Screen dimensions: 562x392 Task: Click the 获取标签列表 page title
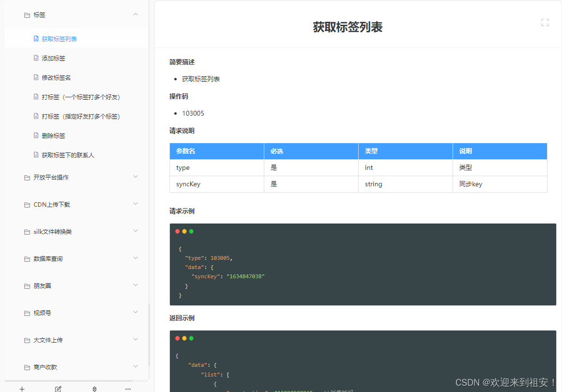(x=348, y=27)
